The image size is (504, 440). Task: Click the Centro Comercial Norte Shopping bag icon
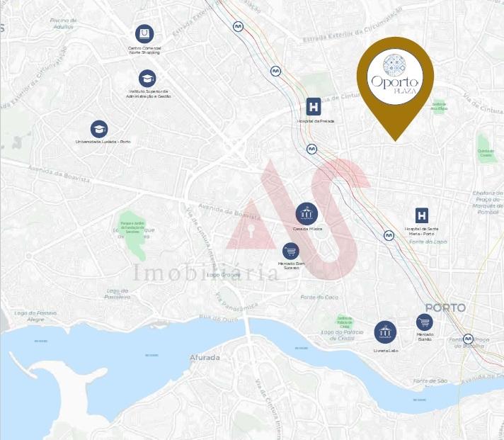coord(144,34)
